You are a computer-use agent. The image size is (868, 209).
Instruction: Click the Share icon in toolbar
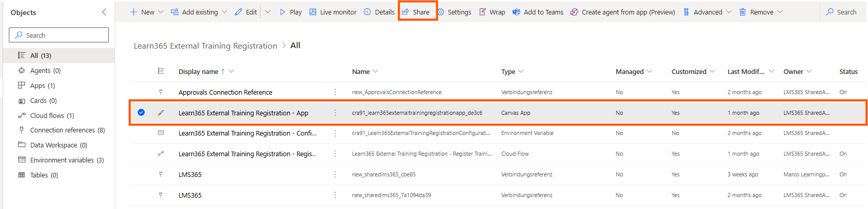(406, 12)
